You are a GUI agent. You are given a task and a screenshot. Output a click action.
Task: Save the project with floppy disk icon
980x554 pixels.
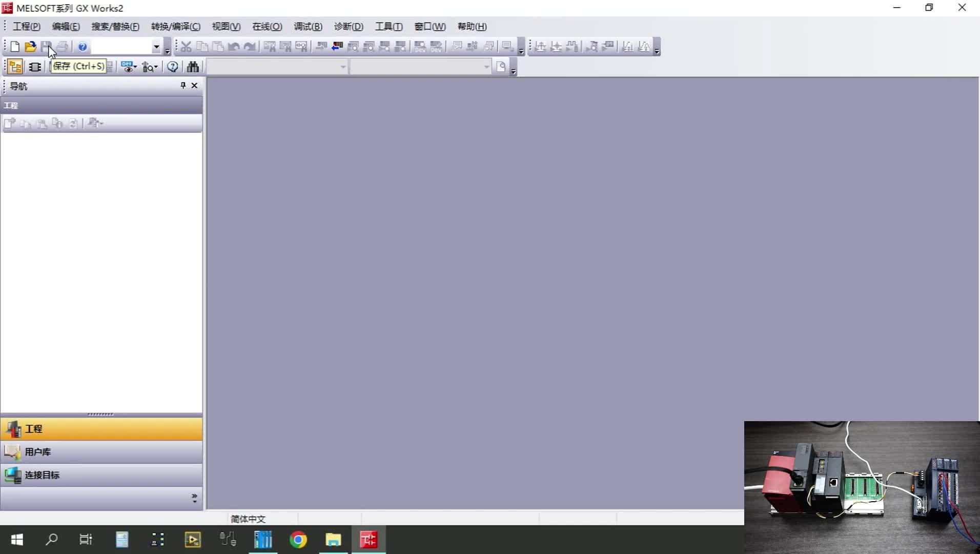[46, 47]
